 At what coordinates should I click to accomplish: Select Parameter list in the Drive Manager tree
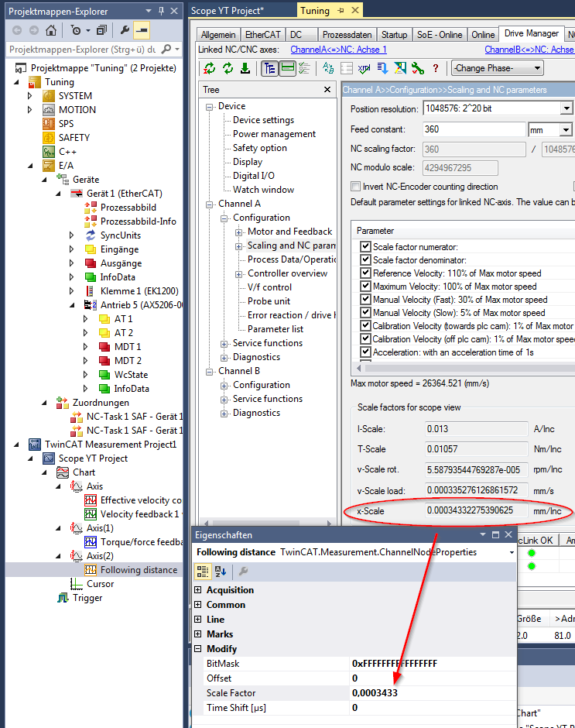[x=276, y=328]
